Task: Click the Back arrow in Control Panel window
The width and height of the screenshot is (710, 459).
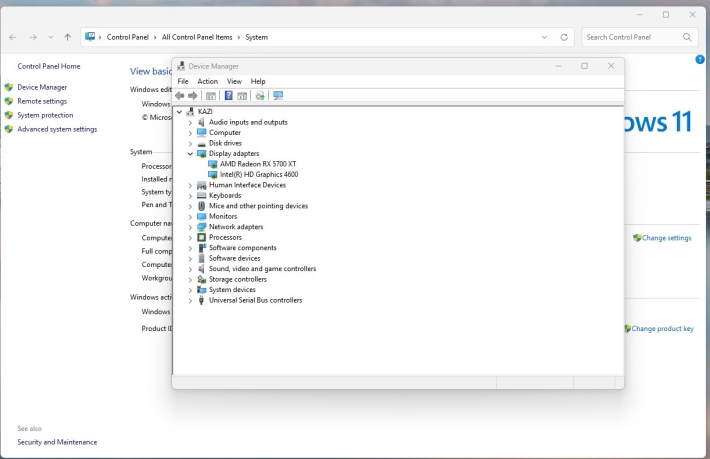Action: click(13, 37)
